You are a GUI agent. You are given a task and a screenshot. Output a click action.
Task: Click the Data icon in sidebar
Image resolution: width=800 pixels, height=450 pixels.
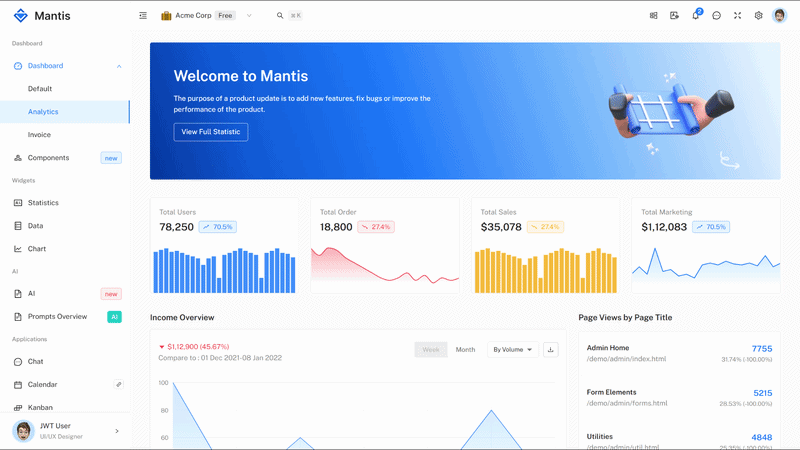coord(18,226)
